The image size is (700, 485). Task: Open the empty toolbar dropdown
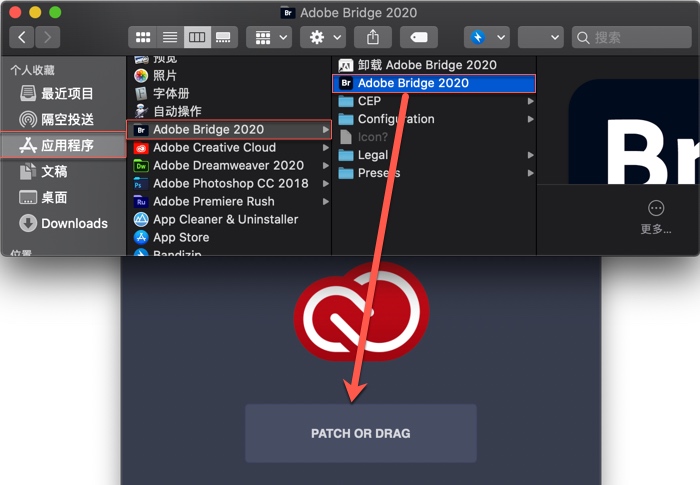541,37
